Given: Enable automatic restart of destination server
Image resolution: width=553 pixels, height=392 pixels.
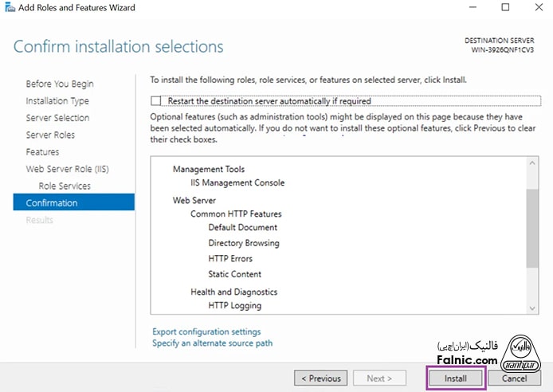Looking at the screenshot, I should (x=156, y=101).
